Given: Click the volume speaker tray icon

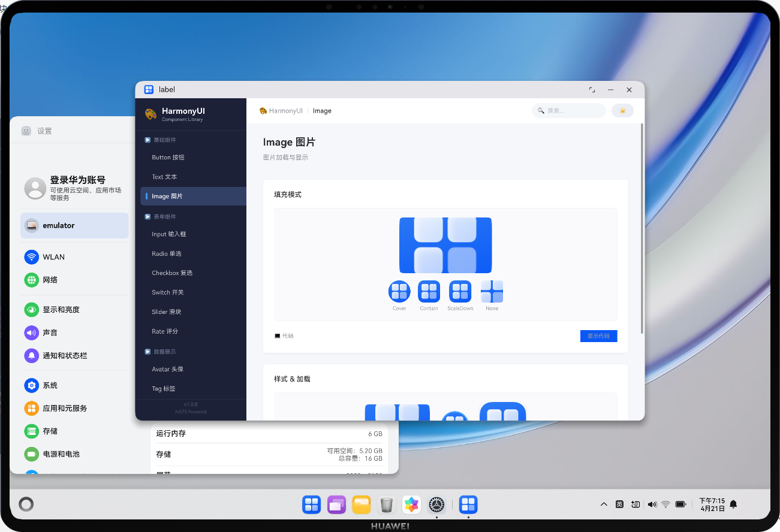Looking at the screenshot, I should [652, 504].
